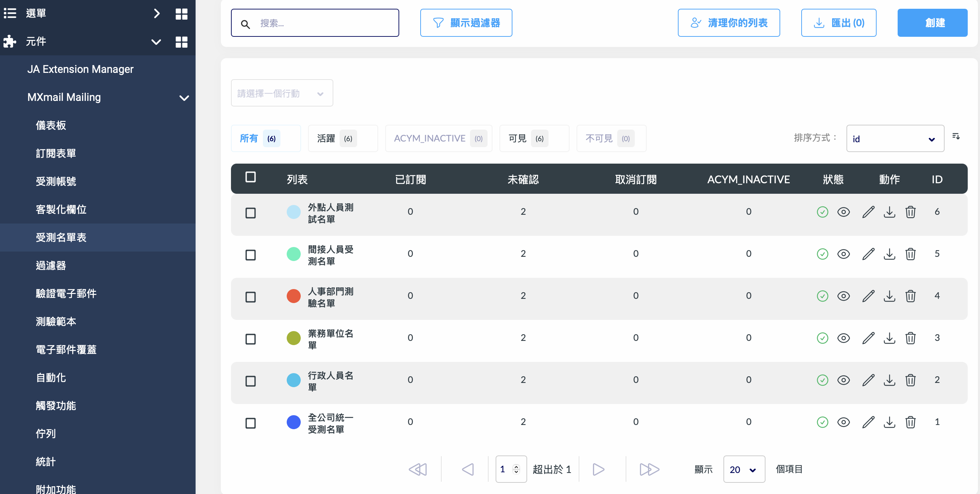Screen dimensions: 980x494
Task: Click the 創建 button
Action: [x=932, y=23]
